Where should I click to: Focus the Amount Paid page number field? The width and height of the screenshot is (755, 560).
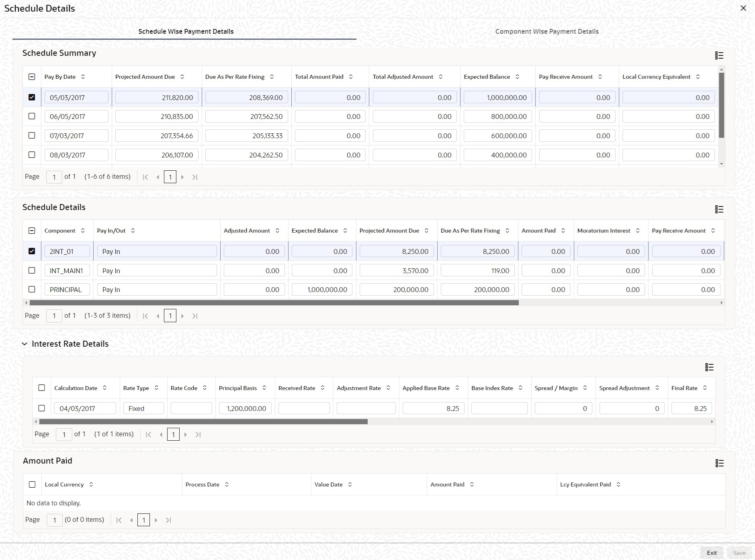click(x=55, y=520)
